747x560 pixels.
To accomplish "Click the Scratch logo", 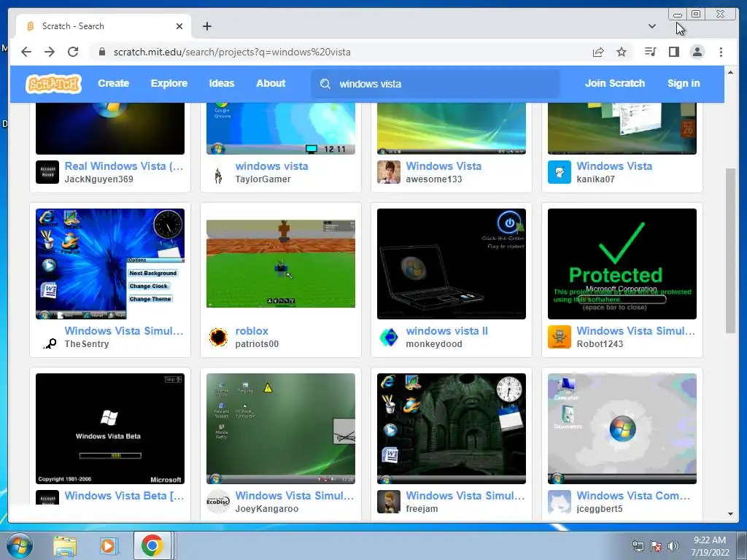I will (x=53, y=84).
